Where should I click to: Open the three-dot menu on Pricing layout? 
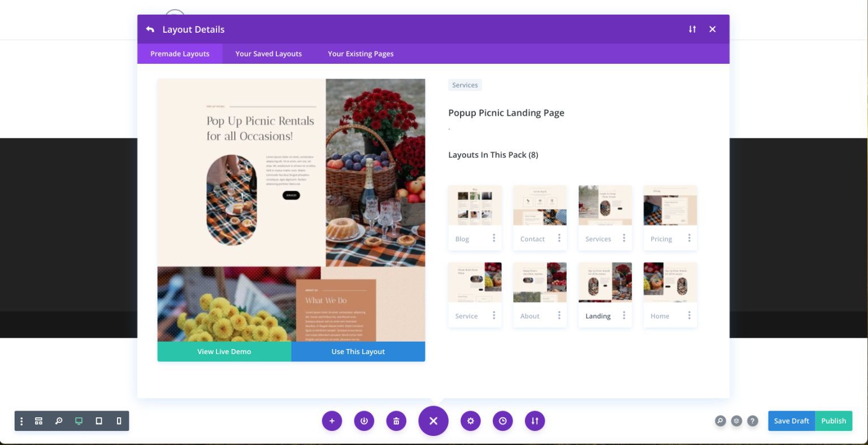(x=689, y=238)
